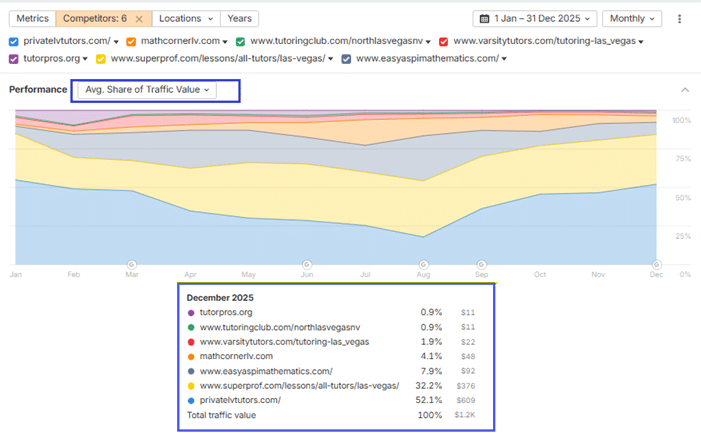Screen dimensions: 701x442
Task: Expand the varsitytutors.com dropdown arrow
Action: tap(641, 42)
